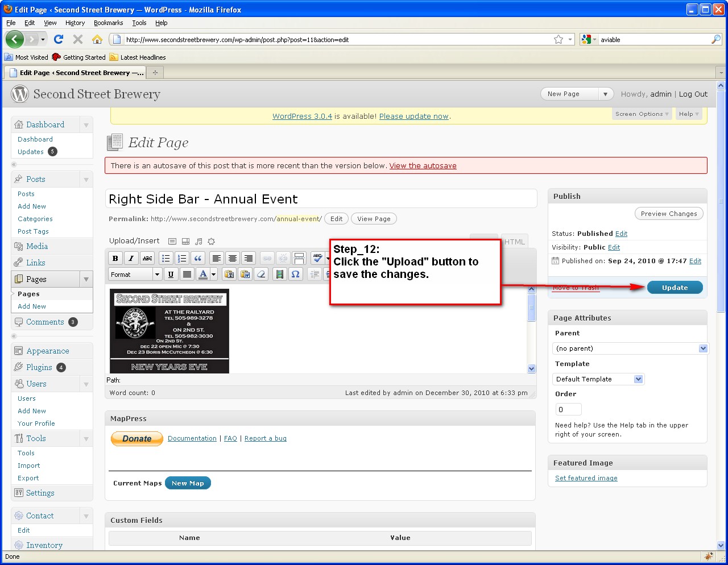Click the Firefox search box
Image resolution: width=728 pixels, height=565 pixels.
tap(654, 40)
